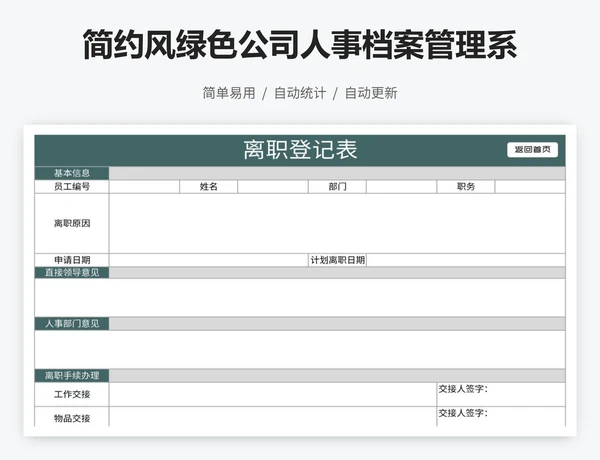Click the cell right of 计划离职日期
600x460 pixels.
465,260
